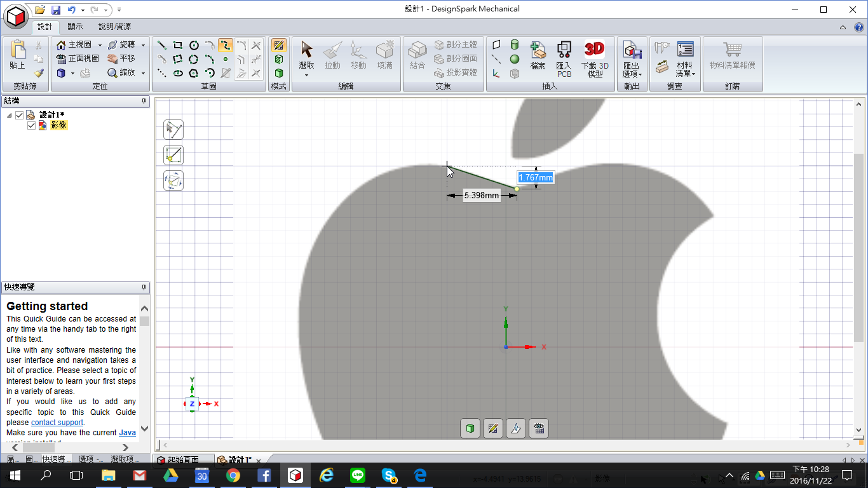Open the blue cube view-style dropdown
The width and height of the screenshot is (868, 488).
tap(72, 73)
